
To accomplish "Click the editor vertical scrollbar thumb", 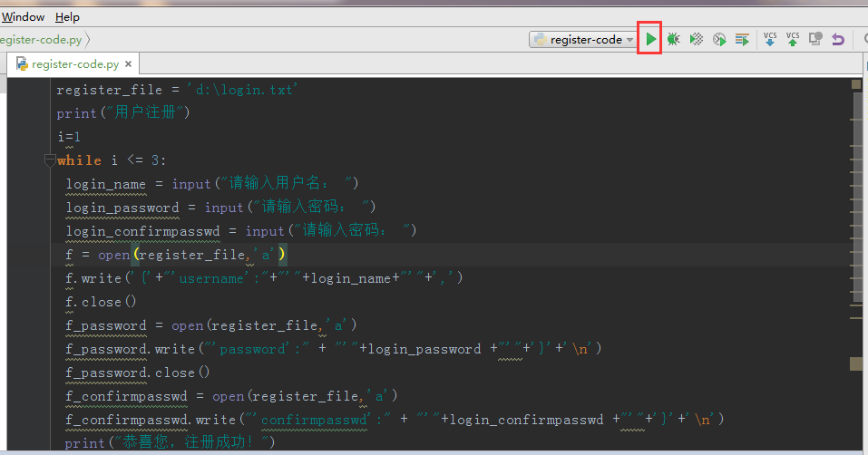I will click(x=857, y=197).
